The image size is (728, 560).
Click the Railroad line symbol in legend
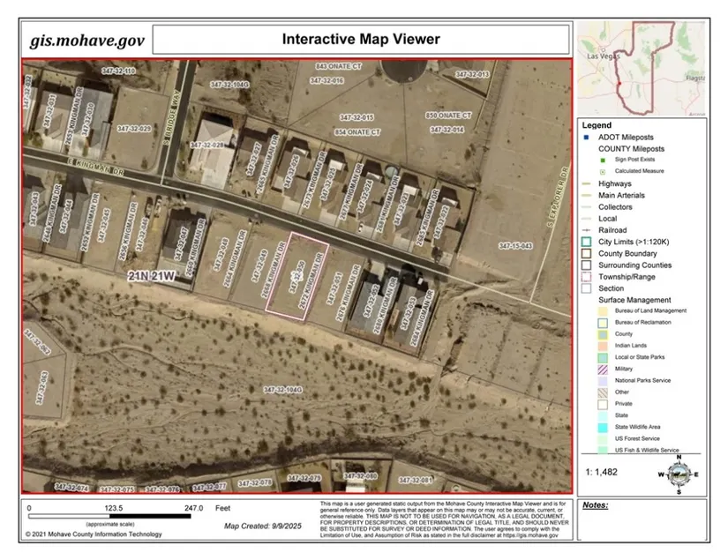[587, 230]
